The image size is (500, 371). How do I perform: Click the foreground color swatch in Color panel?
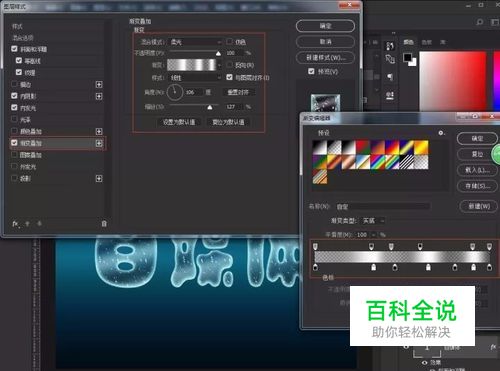[407, 57]
